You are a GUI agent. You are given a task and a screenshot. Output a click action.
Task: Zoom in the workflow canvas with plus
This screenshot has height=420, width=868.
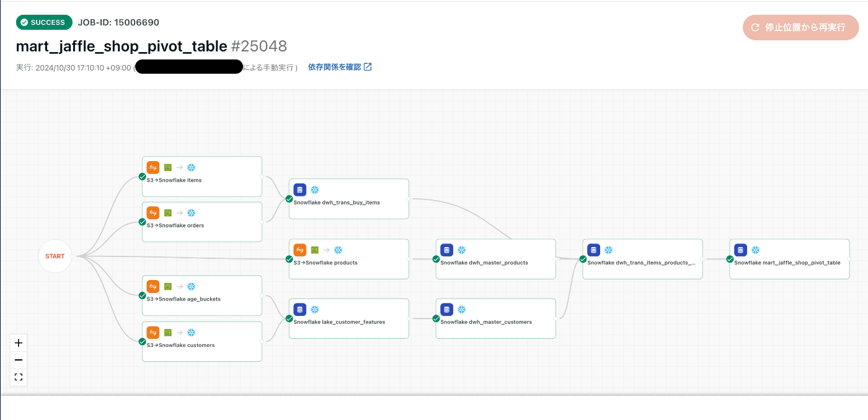click(19, 343)
